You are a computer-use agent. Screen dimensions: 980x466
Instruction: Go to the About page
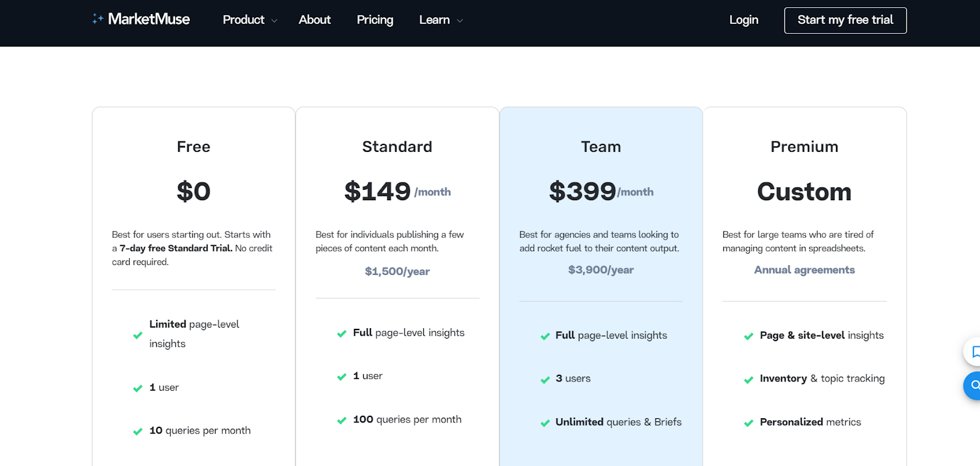(315, 20)
